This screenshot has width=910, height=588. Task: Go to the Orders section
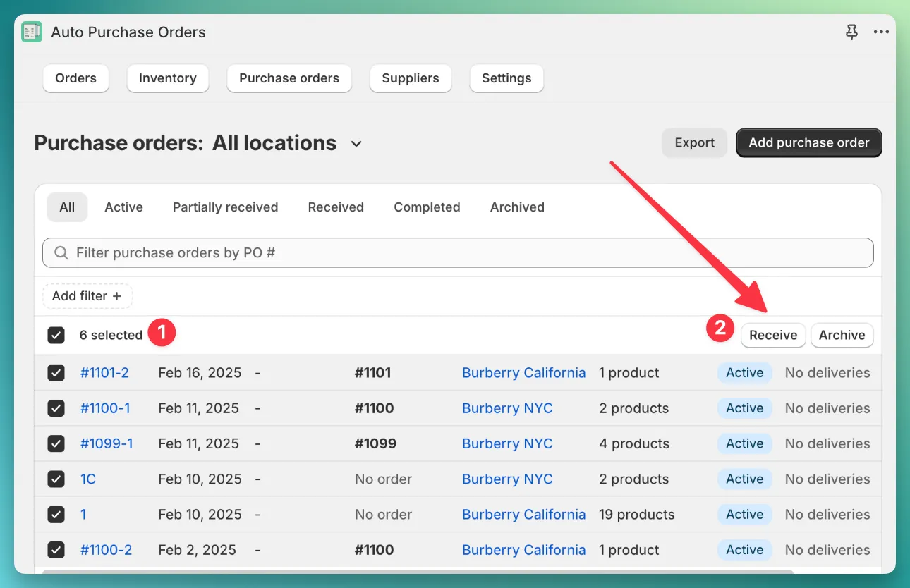point(75,78)
